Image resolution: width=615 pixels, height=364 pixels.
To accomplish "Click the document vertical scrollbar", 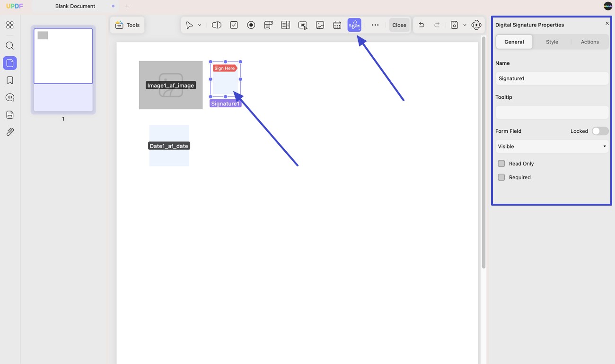I will point(483,152).
